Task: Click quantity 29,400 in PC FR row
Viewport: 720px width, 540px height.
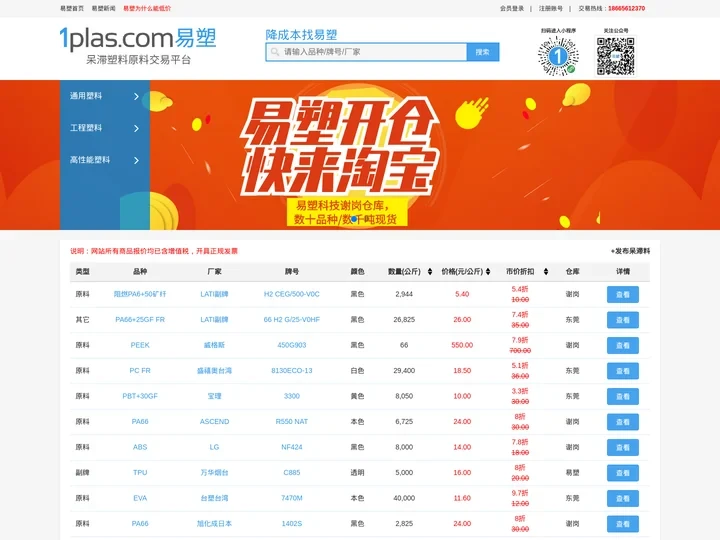Action: point(404,371)
